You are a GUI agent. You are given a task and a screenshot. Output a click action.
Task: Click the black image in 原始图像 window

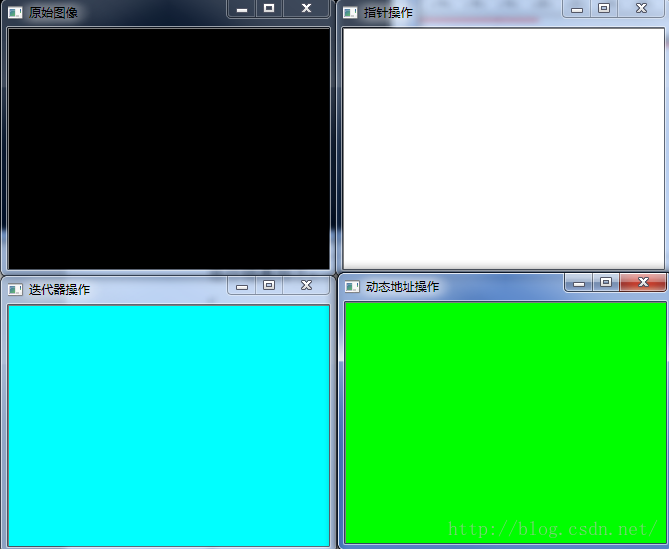pos(169,149)
